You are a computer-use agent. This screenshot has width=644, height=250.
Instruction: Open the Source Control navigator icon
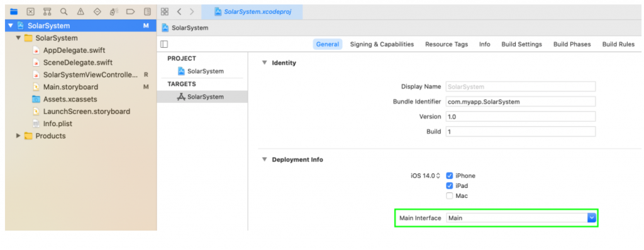point(31,11)
